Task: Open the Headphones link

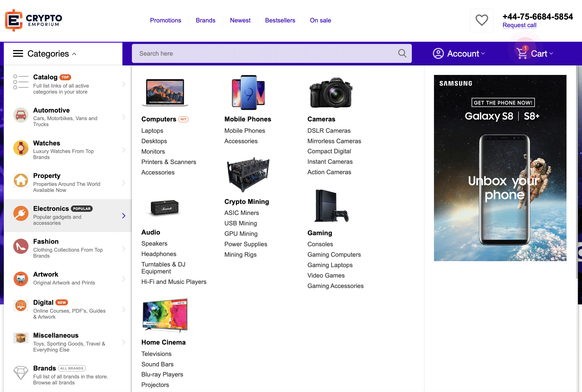Action: point(159,254)
